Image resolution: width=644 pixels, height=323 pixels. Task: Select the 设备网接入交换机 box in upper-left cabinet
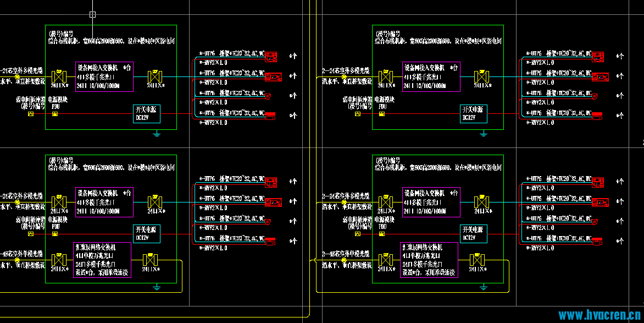[104, 76]
